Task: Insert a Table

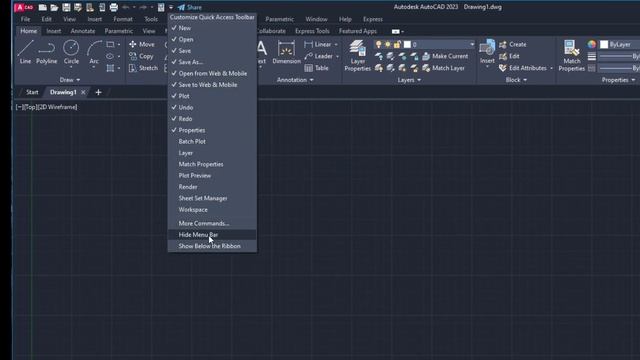Action: pyautogui.click(x=316, y=68)
